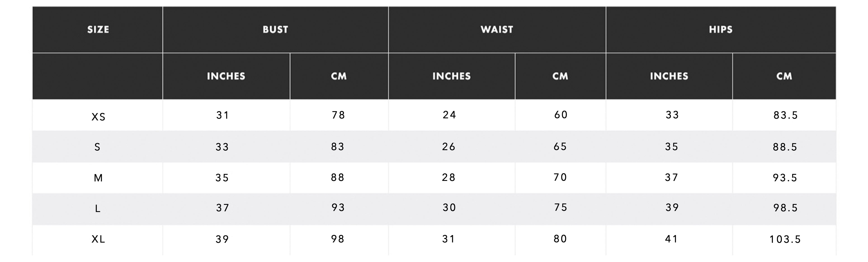Select the BUST column header
Screen dimensions: 868x262
(x=275, y=30)
